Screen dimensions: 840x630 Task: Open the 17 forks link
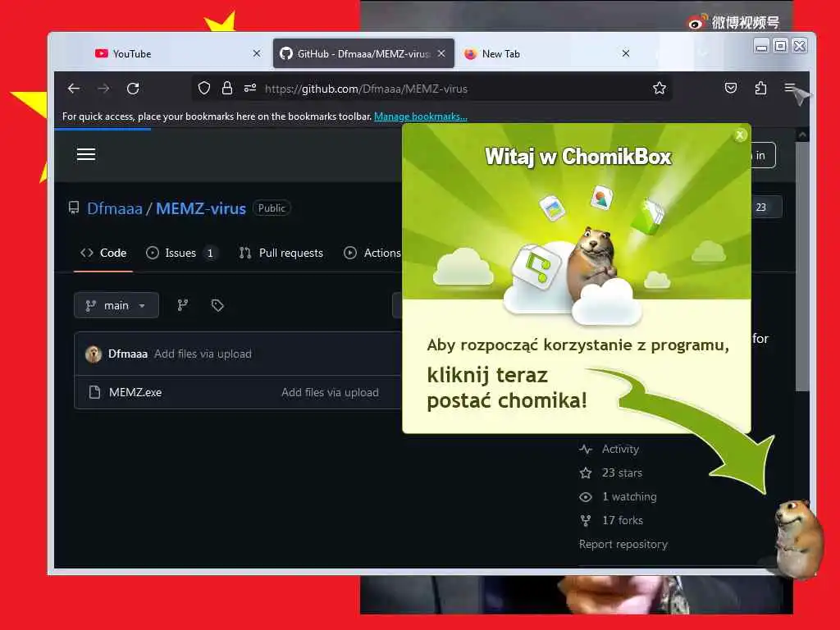pos(623,521)
